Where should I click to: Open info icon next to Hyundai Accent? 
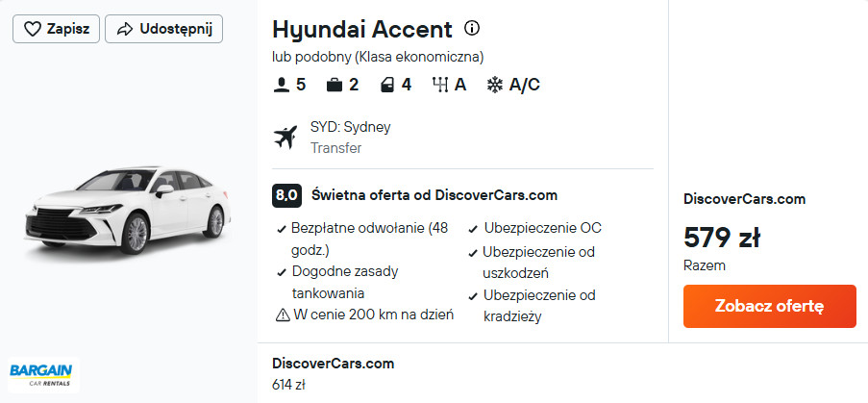point(472,29)
